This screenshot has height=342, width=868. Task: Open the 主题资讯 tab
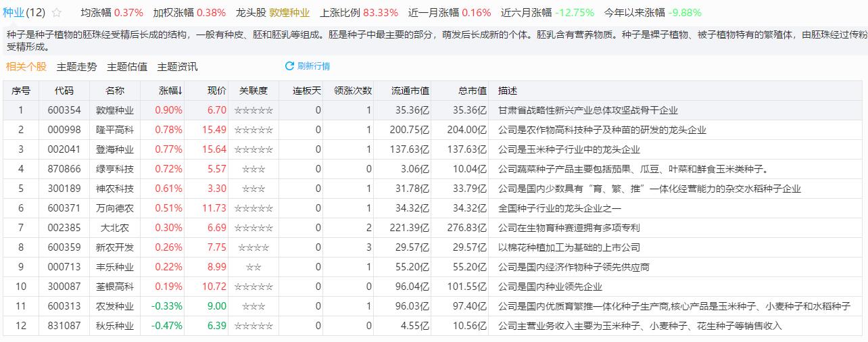point(177,66)
